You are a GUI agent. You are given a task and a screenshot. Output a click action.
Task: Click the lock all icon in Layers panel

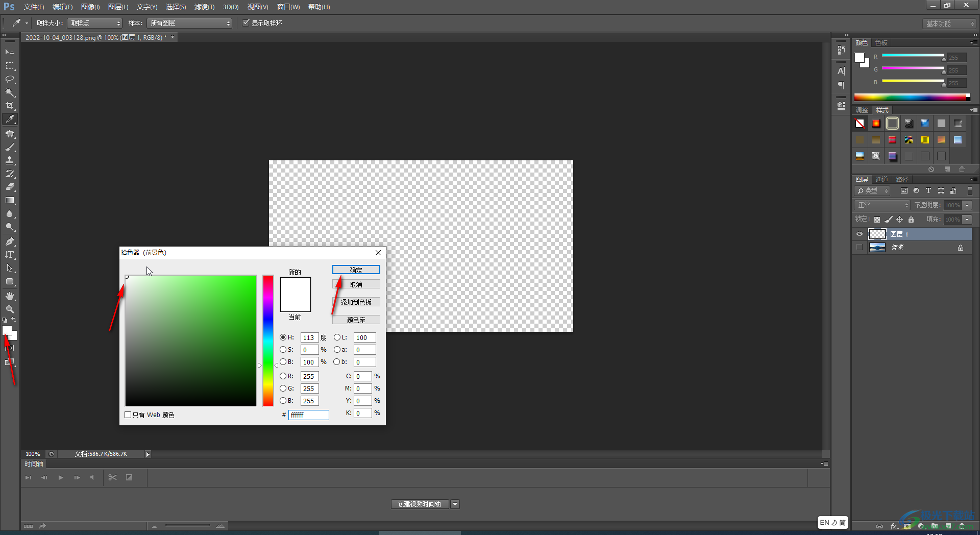911,220
